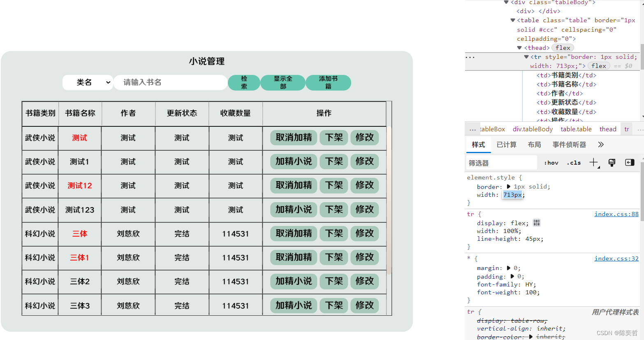Toggle the flex badge beside thead
The height and width of the screenshot is (340, 644).
point(563,48)
